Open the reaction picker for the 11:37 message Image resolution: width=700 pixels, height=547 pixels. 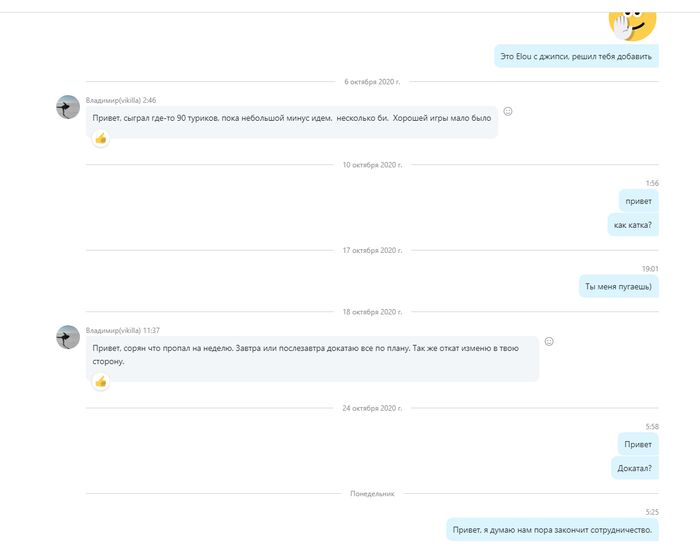coord(549,341)
